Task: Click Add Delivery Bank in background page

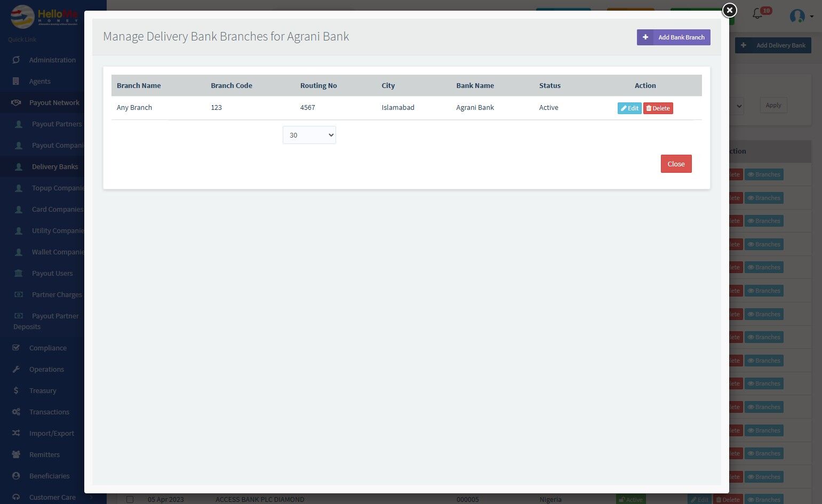Action: [773, 45]
